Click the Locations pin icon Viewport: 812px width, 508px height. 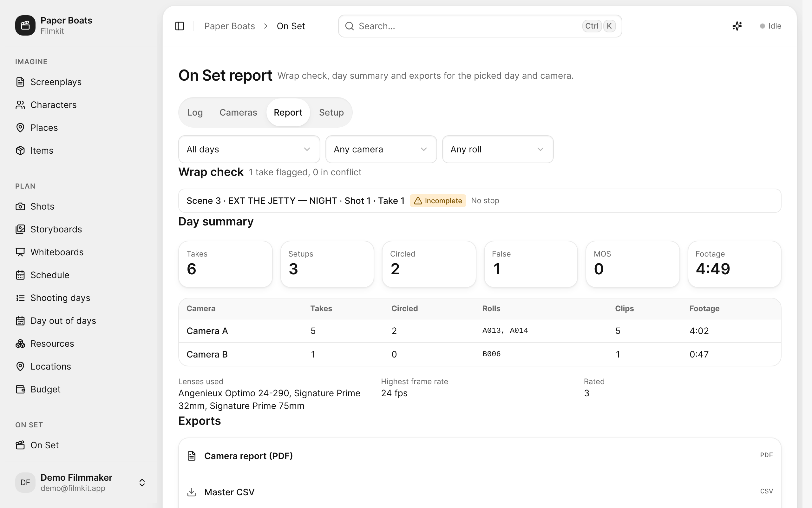click(20, 366)
